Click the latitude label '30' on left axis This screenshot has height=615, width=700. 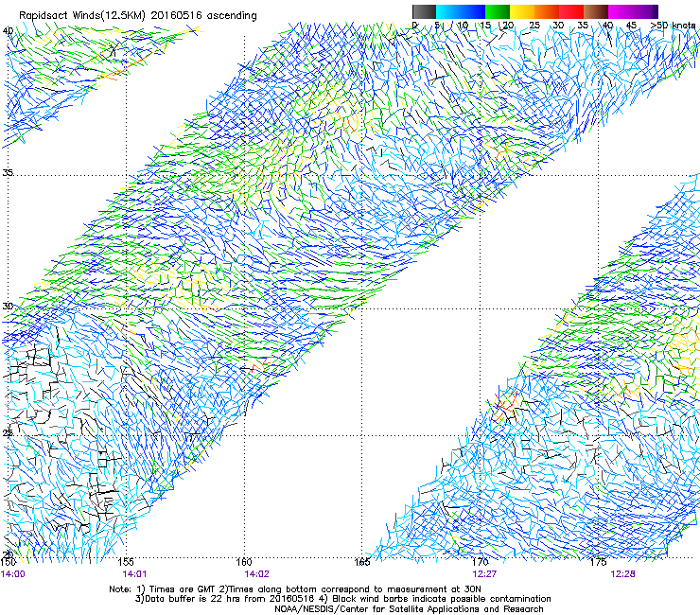point(8,307)
